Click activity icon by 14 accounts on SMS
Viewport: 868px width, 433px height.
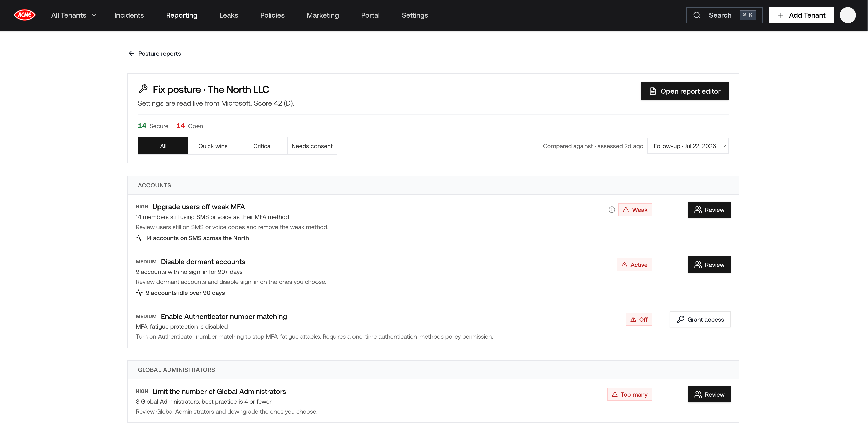(139, 238)
